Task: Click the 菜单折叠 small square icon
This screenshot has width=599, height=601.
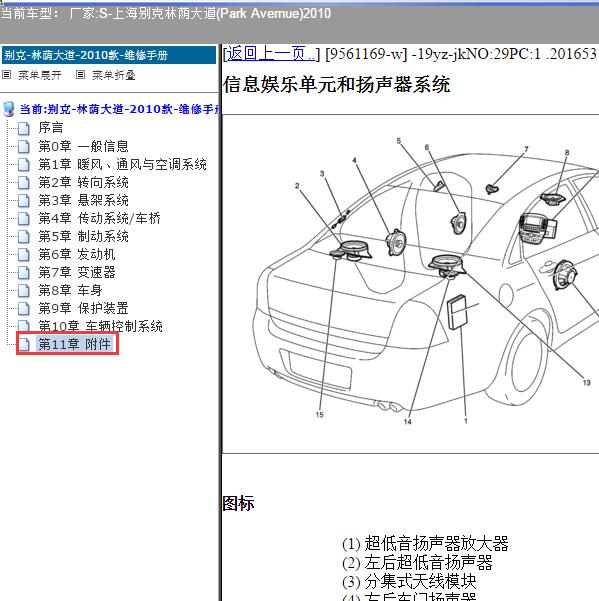Action: (x=80, y=75)
